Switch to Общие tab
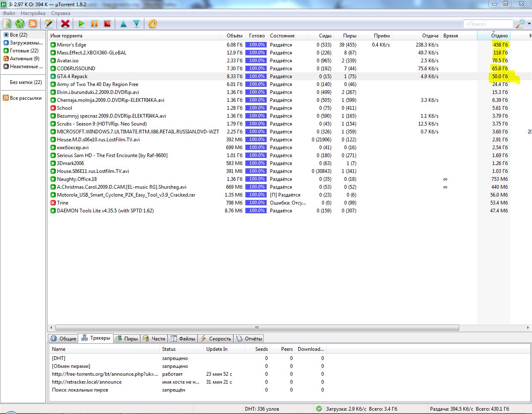Screen dimensions: 532x414 coord(63,339)
